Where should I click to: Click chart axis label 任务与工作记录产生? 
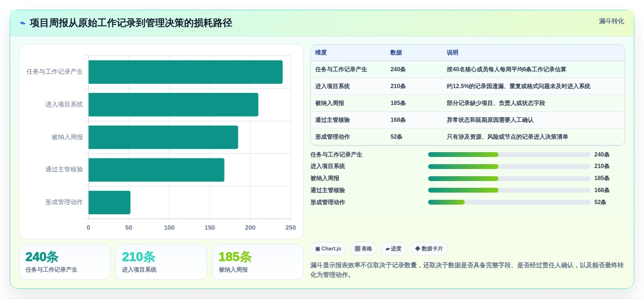click(54, 72)
